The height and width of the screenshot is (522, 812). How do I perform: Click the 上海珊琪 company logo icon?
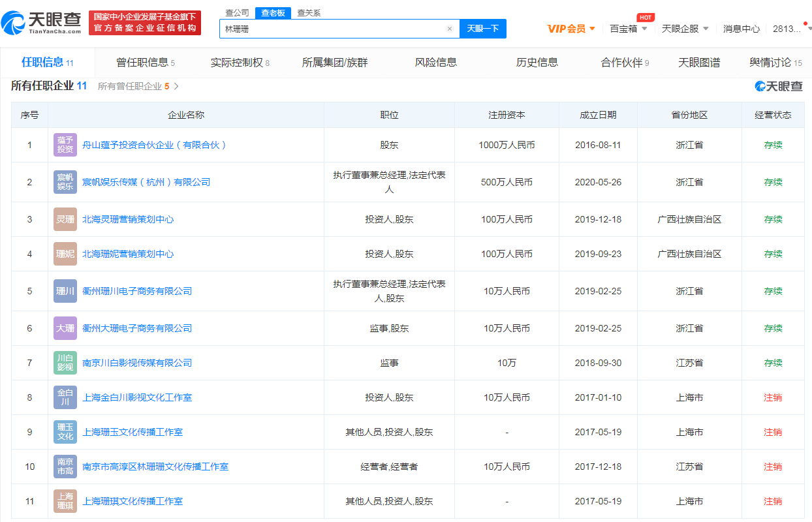click(x=65, y=501)
